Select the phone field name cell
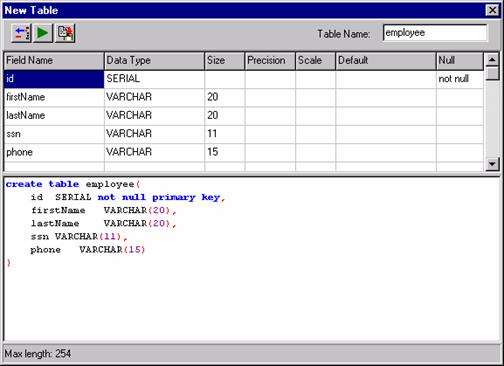 coord(54,152)
